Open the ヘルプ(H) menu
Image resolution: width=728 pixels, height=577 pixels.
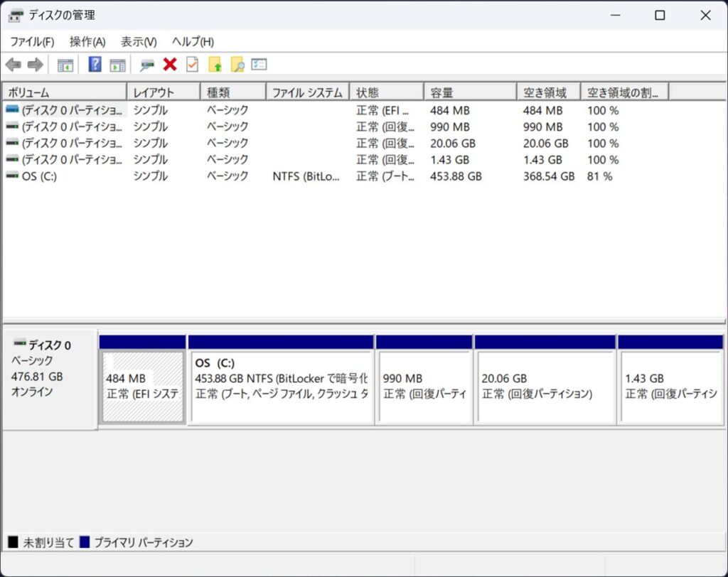click(193, 42)
